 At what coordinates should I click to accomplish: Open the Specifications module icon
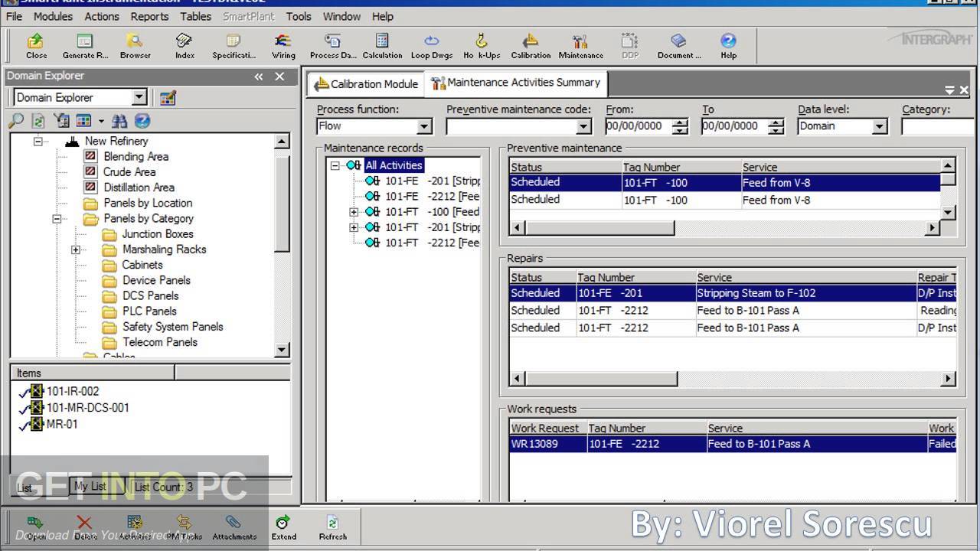click(x=234, y=46)
